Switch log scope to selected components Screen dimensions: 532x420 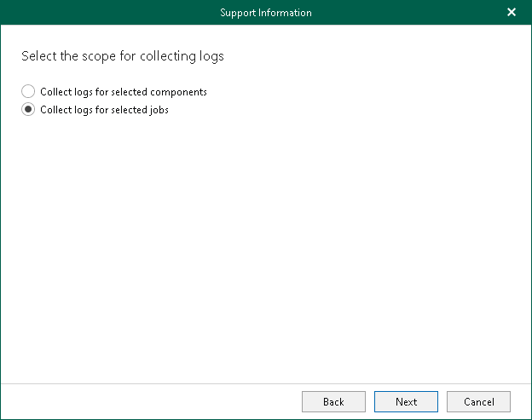tap(28, 91)
